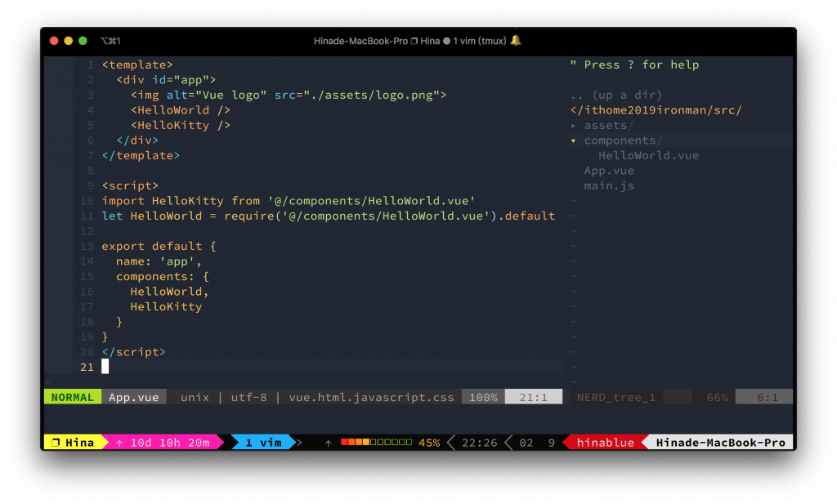Click HelloKitty on line 17

pos(166,306)
